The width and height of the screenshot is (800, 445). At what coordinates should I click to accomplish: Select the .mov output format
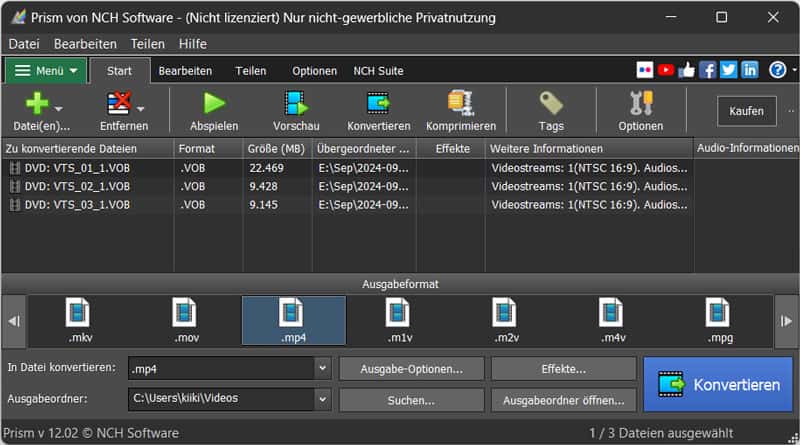186,320
